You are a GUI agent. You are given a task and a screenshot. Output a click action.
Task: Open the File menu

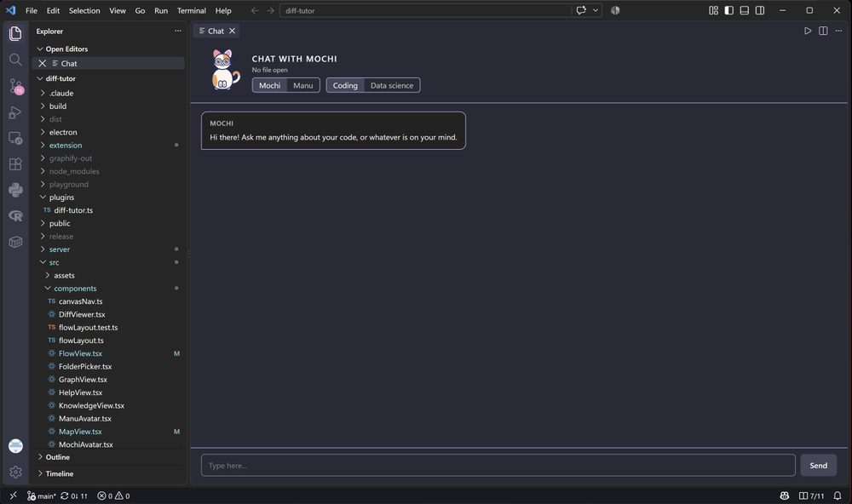(32, 10)
